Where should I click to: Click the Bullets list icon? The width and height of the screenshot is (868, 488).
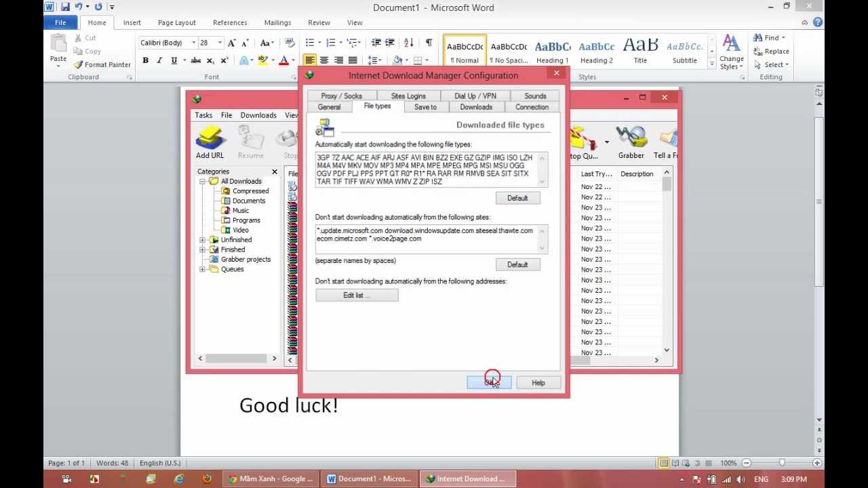[x=309, y=43]
